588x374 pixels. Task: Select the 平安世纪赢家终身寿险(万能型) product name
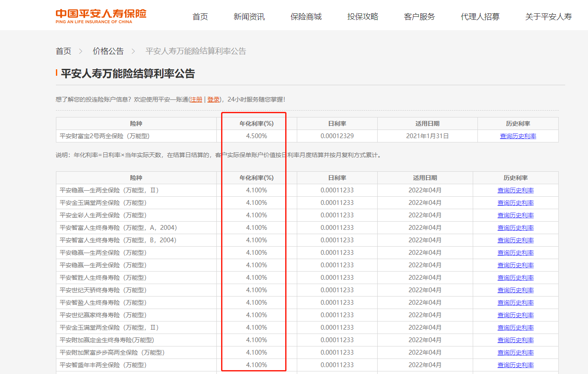pyautogui.click(x=103, y=315)
